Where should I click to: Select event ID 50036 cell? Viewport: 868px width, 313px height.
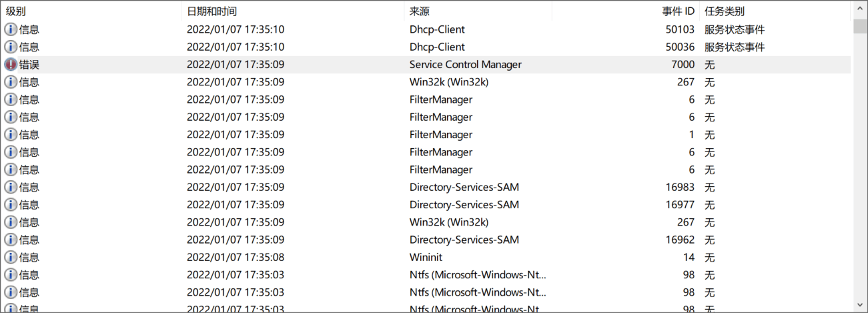click(680, 47)
